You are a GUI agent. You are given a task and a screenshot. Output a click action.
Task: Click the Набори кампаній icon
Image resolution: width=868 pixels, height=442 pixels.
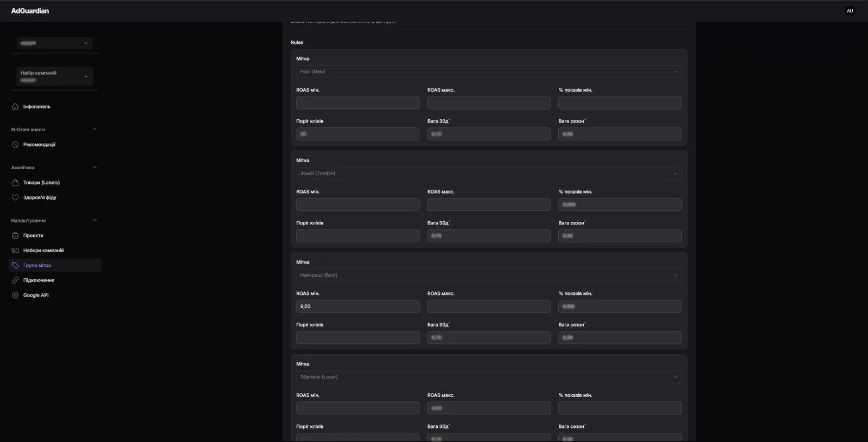tap(15, 251)
